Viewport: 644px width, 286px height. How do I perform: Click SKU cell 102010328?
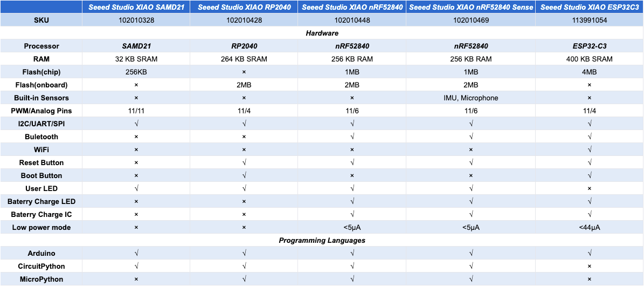coord(135,20)
